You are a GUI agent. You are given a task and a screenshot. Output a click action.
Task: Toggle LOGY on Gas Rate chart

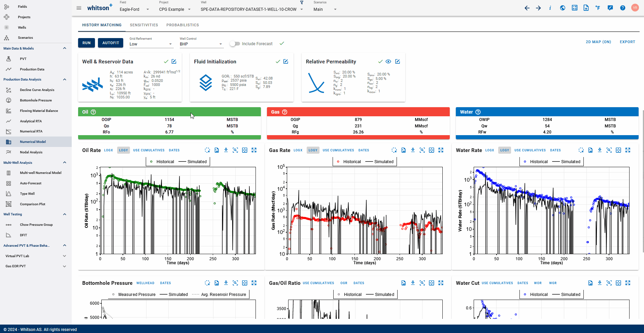[x=313, y=150]
